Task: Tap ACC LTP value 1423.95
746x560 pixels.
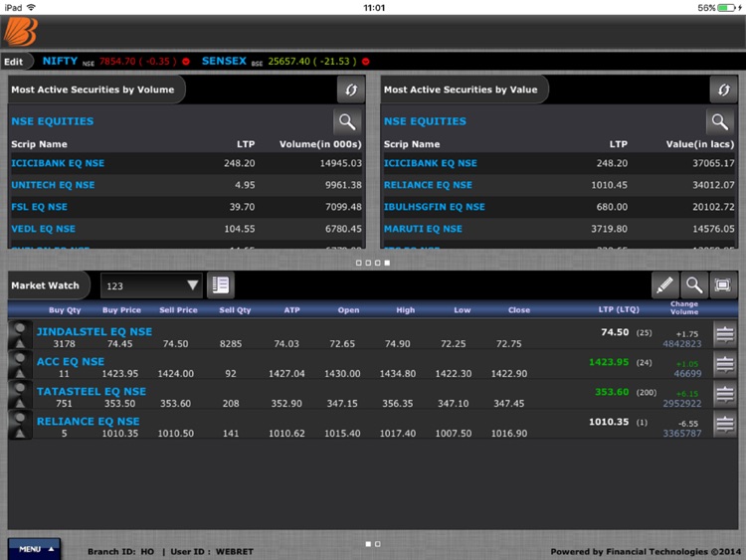Action: point(609,362)
